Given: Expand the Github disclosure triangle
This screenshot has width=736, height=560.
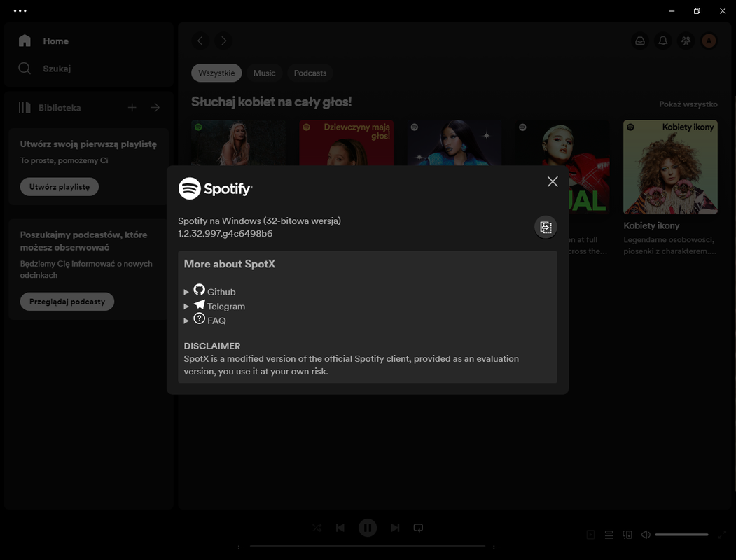Looking at the screenshot, I should pos(186,292).
